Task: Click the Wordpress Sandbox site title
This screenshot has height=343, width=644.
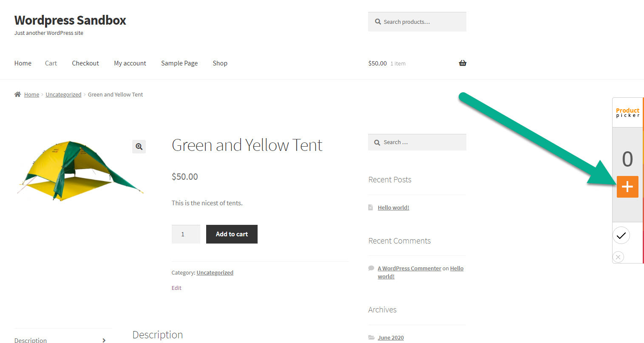Action: point(70,20)
